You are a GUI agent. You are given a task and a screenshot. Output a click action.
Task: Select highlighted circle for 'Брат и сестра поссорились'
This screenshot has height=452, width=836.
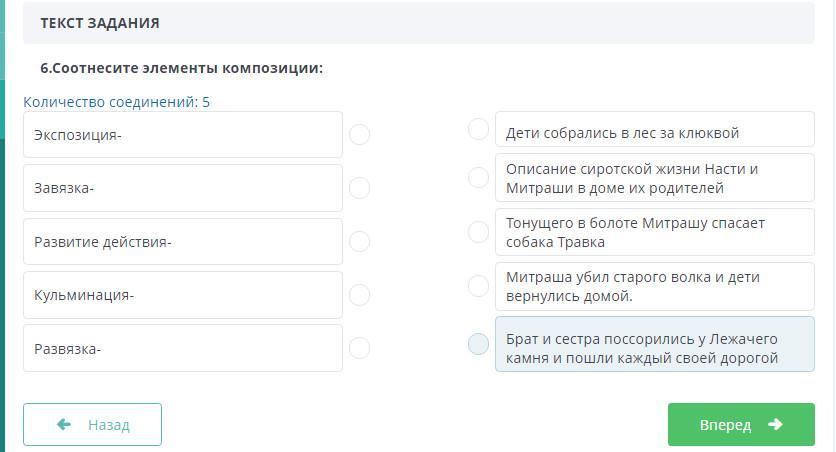[x=479, y=344]
